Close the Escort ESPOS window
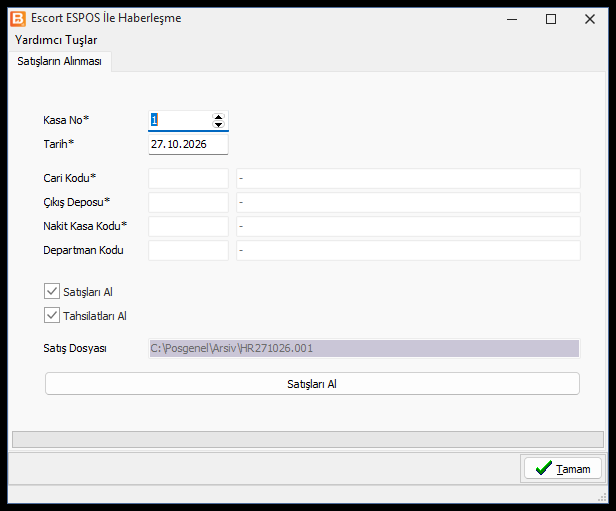 pos(590,19)
